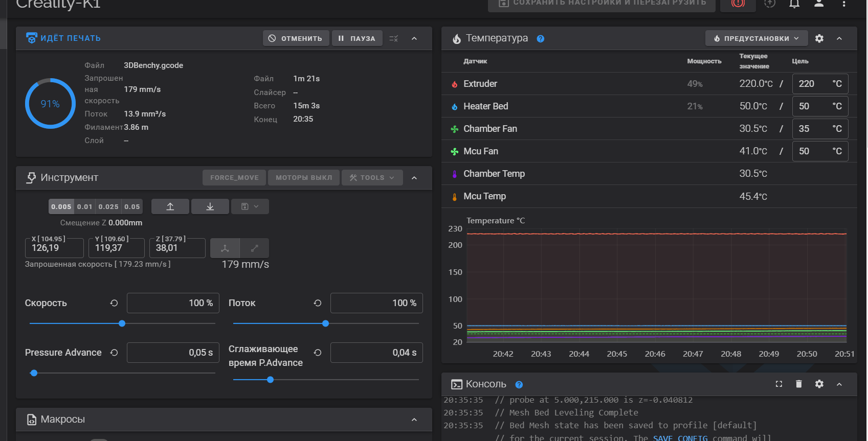This screenshot has height=441, width=868.
Task: Click МОТОРЫ ВЫКЛ to disable motors
Action: click(304, 177)
